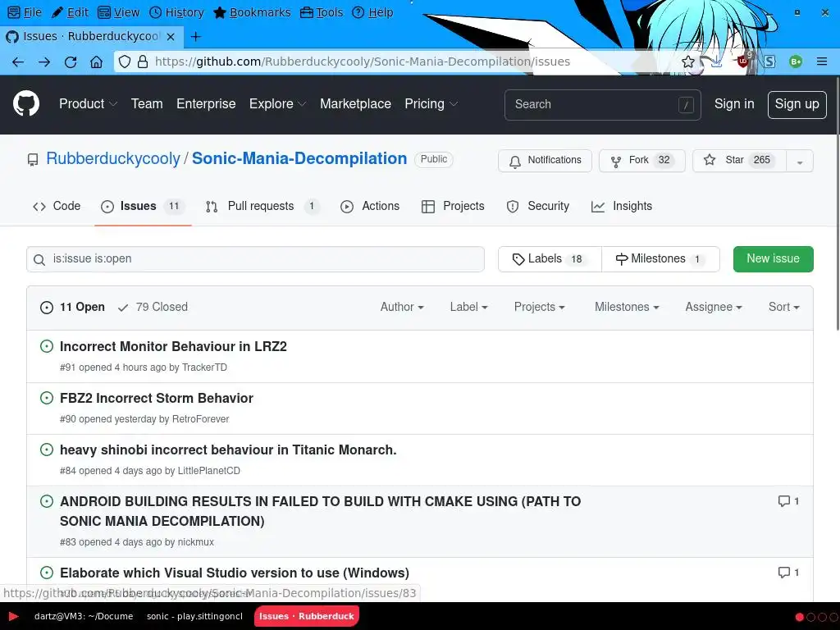This screenshot has width=840, height=630.
Task: Click the red workspace indicator dot
Action: pyautogui.click(x=800, y=617)
